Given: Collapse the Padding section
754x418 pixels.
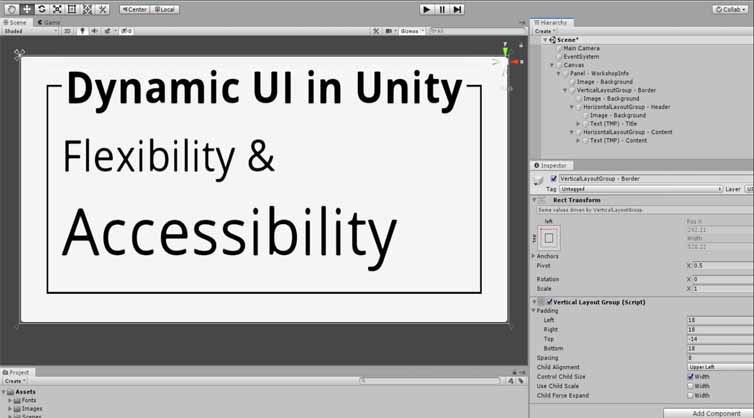Looking at the screenshot, I should [x=534, y=311].
